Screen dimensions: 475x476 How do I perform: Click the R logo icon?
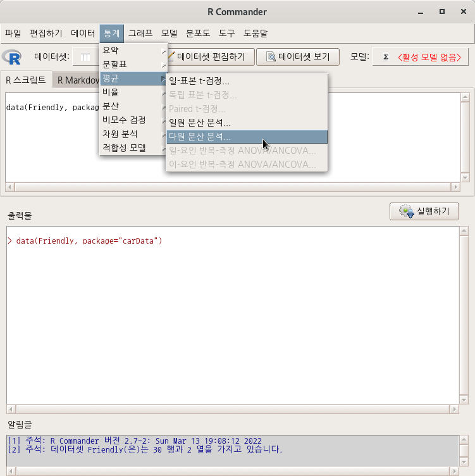11,57
